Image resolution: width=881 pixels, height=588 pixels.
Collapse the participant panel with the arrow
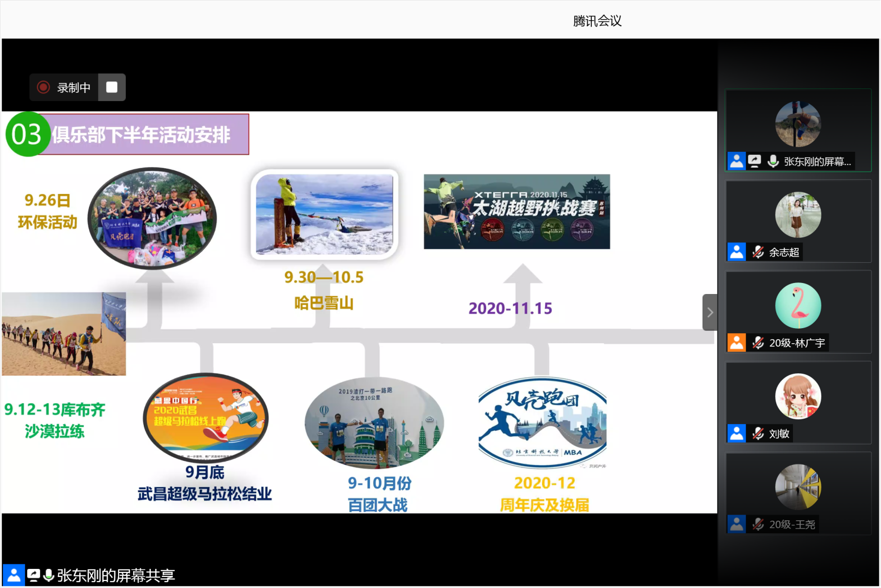(x=710, y=312)
